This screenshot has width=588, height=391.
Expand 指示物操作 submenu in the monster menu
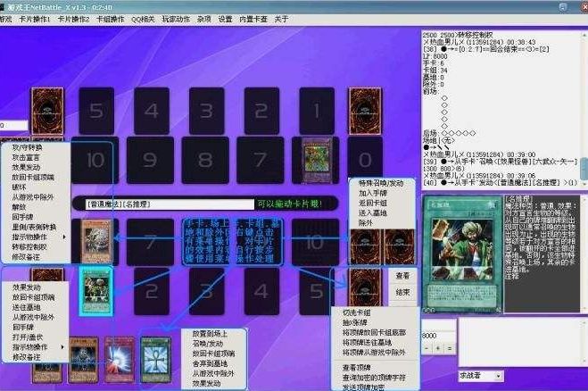[36, 237]
